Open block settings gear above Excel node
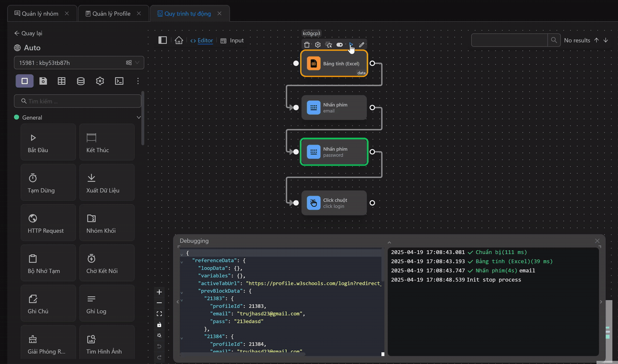Viewport: 618px width, 364px height. pyautogui.click(x=318, y=45)
